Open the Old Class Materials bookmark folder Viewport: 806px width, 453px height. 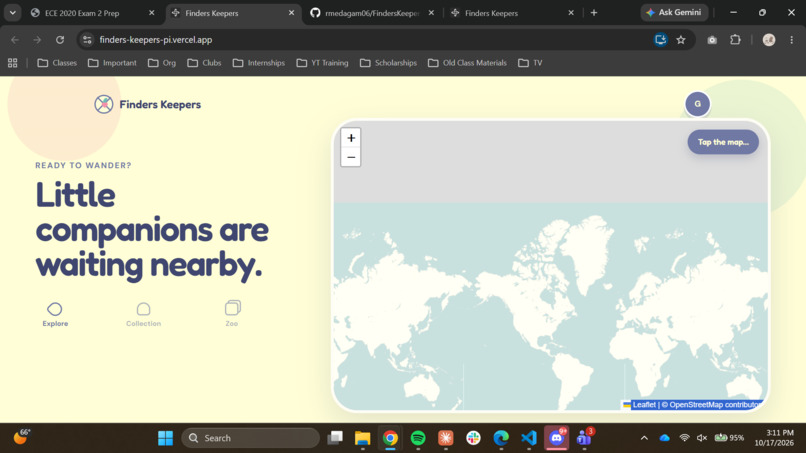[x=468, y=63]
